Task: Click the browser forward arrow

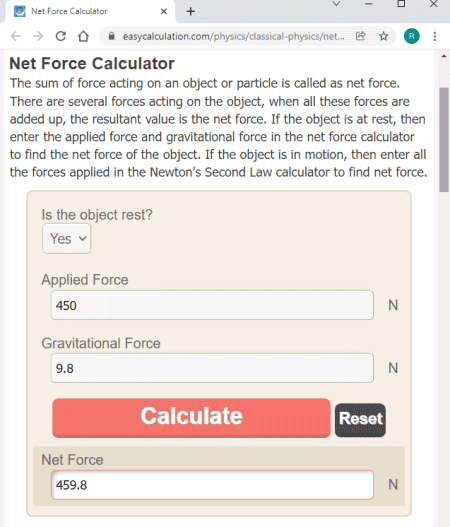Action: tap(38, 36)
